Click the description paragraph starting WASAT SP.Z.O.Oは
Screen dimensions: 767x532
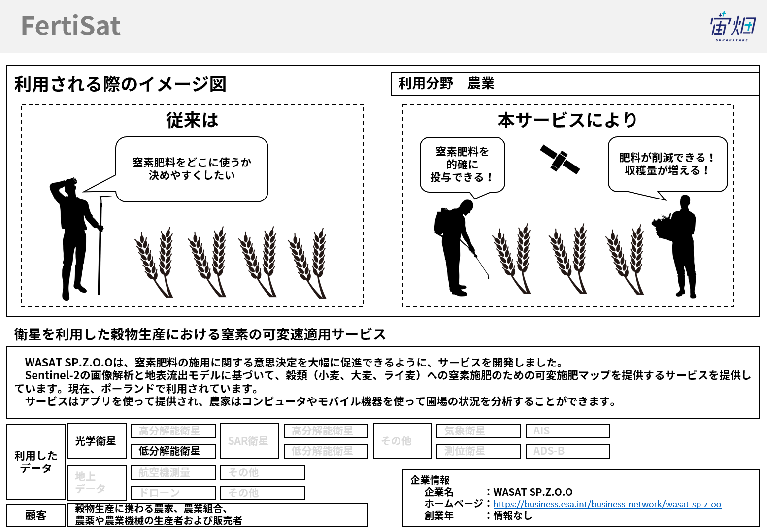[x=383, y=382]
